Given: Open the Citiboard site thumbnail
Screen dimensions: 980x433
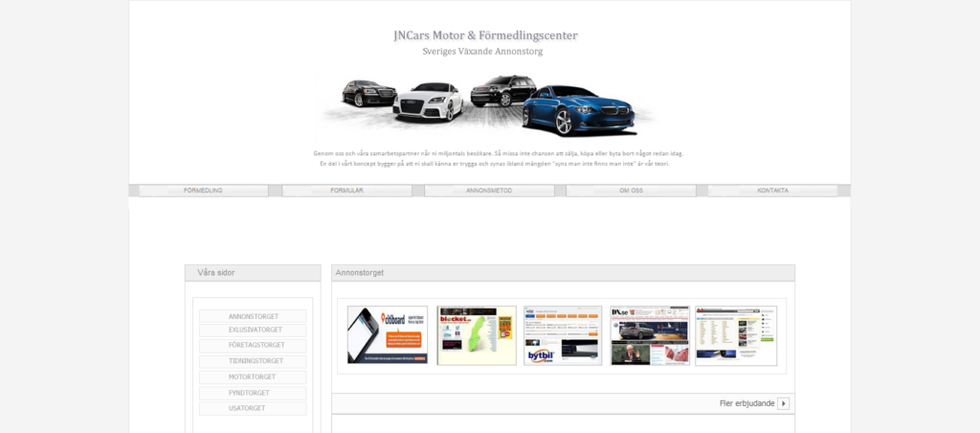Looking at the screenshot, I should pyautogui.click(x=388, y=335).
